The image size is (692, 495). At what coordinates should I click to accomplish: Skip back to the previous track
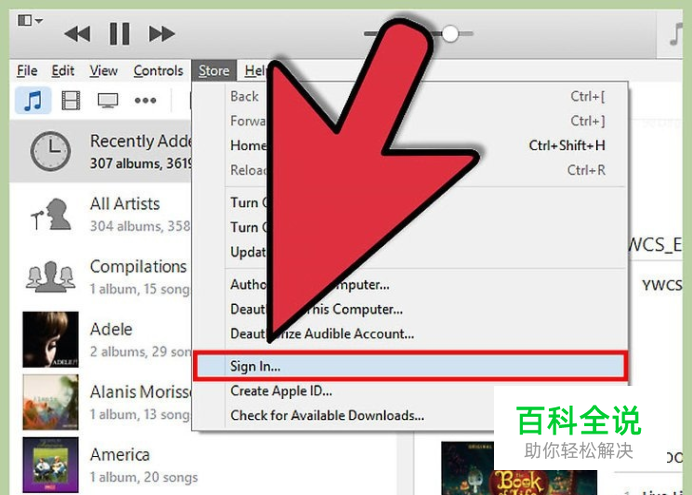pyautogui.click(x=77, y=34)
